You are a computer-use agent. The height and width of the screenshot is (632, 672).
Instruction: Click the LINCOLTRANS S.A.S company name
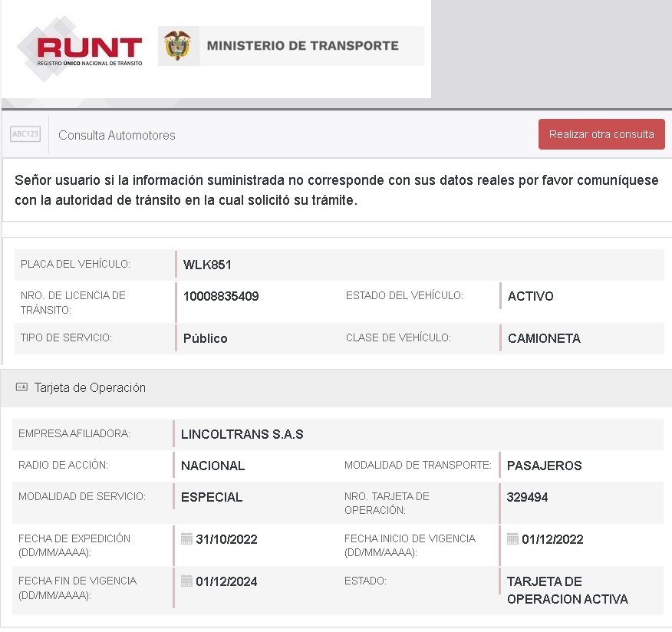click(242, 434)
